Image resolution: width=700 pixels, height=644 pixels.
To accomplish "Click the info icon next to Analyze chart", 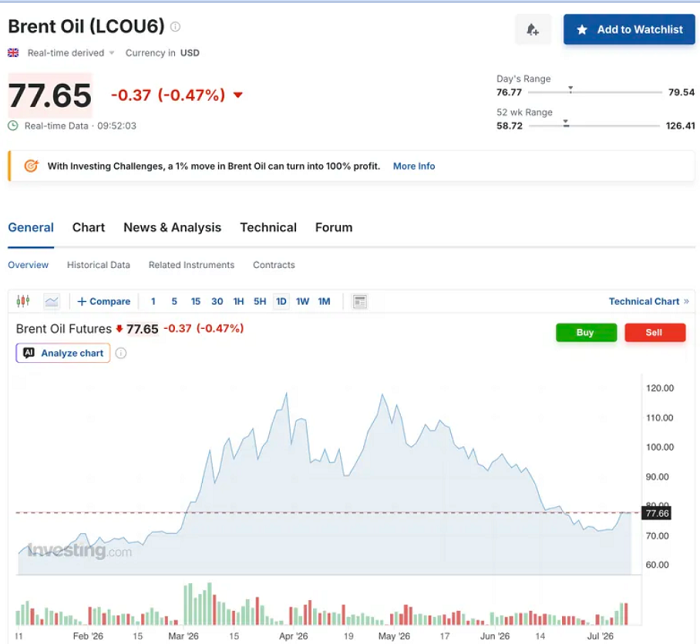I will tap(121, 353).
